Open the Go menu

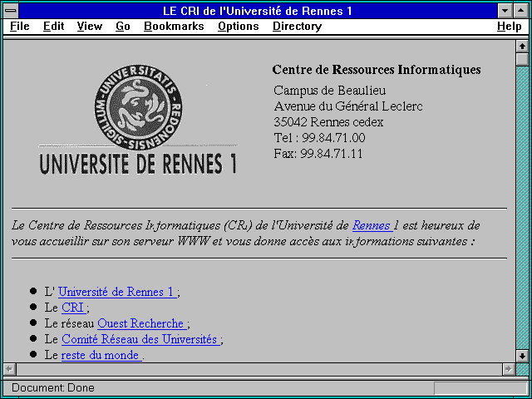pos(123,26)
